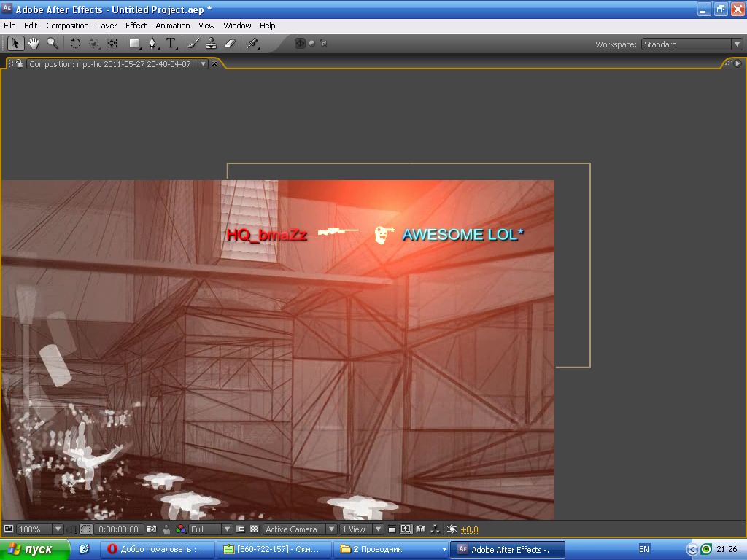747x560 pixels.
Task: Open the Effect menu
Action: [x=136, y=26]
